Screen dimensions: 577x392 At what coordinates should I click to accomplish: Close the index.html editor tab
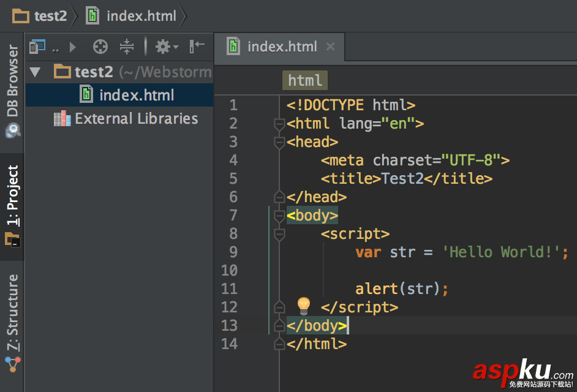[331, 47]
